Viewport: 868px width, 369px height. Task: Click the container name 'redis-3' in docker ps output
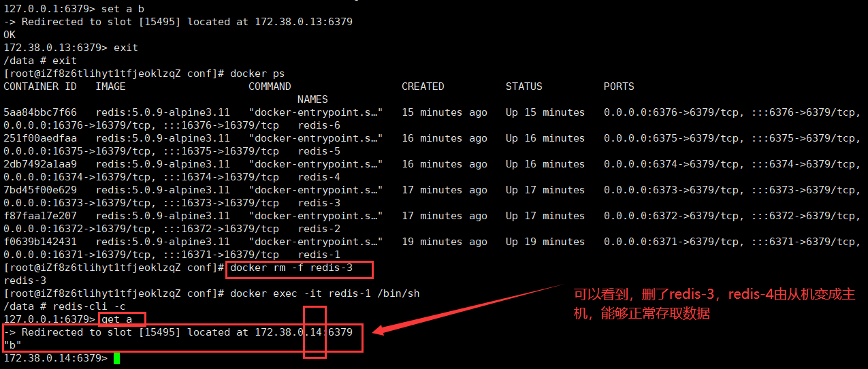[319, 203]
